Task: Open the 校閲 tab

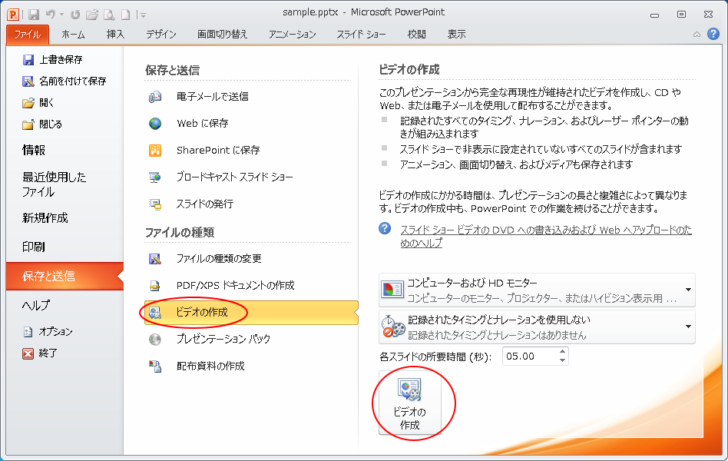Action: pos(416,34)
